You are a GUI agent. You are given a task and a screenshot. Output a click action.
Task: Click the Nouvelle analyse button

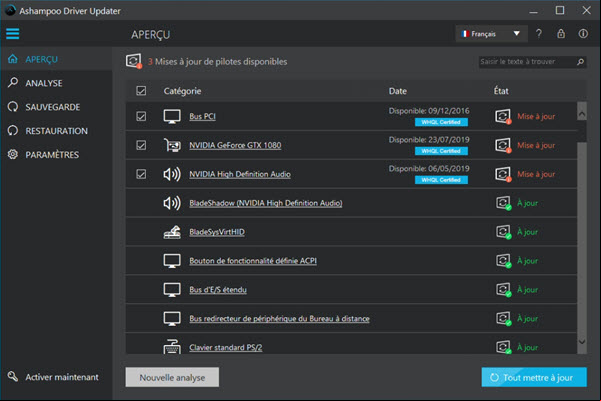[x=172, y=377]
